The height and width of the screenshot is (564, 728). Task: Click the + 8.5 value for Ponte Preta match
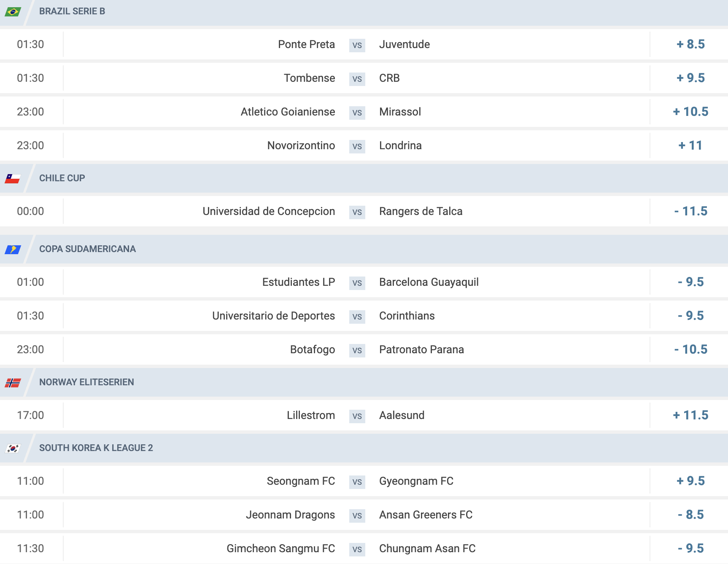690,44
